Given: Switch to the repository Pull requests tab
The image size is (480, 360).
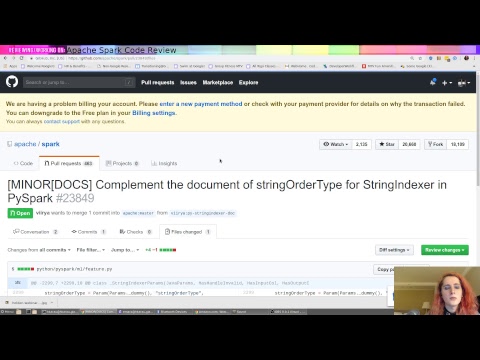Looking at the screenshot, I should point(69,163).
